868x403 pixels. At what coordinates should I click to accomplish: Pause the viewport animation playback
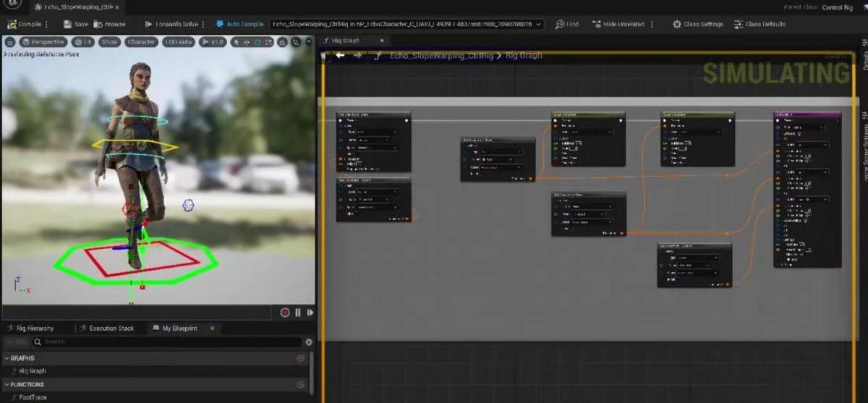(x=297, y=313)
